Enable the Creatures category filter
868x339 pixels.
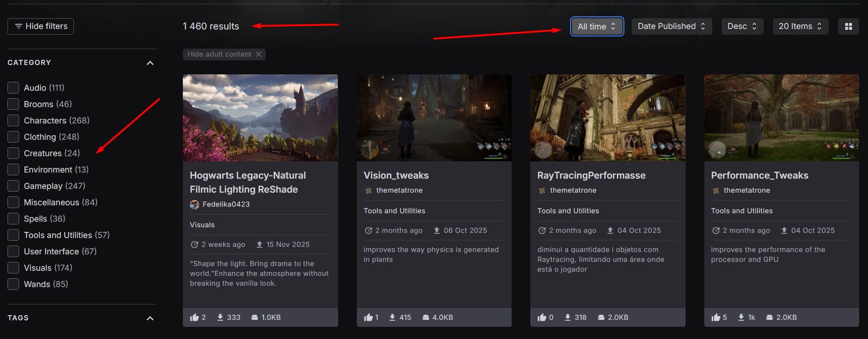click(14, 153)
